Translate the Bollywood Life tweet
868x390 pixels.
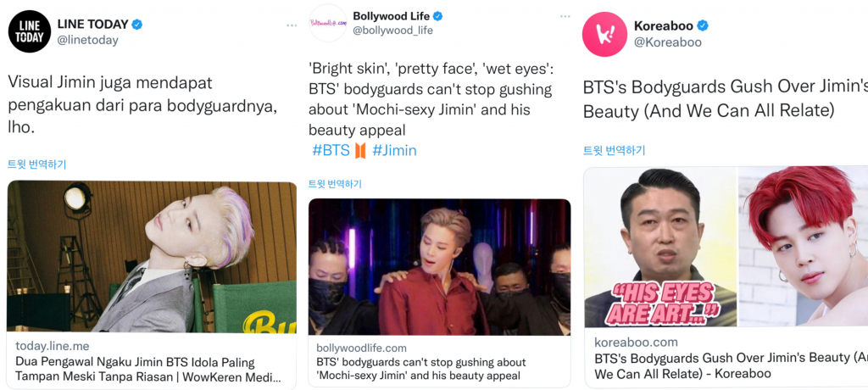pyautogui.click(x=335, y=185)
